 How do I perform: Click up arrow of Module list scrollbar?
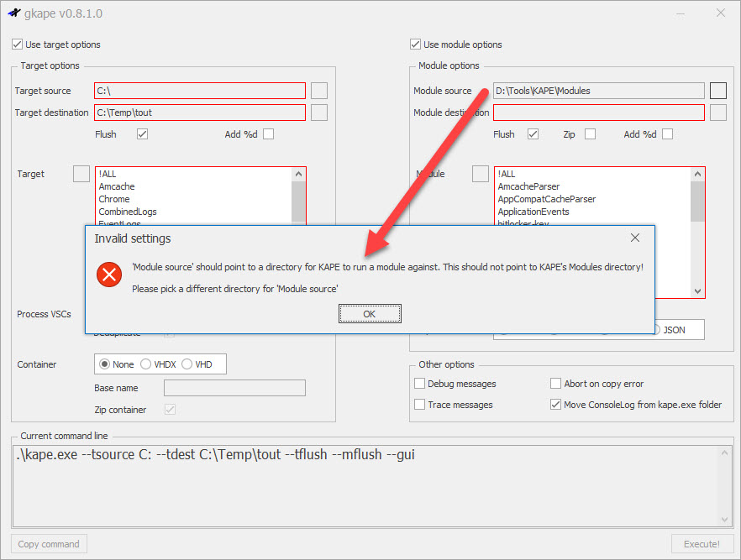click(x=697, y=174)
